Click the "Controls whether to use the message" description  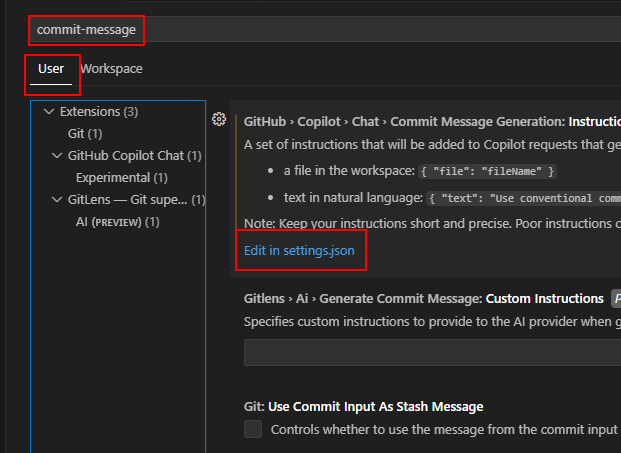446,430
